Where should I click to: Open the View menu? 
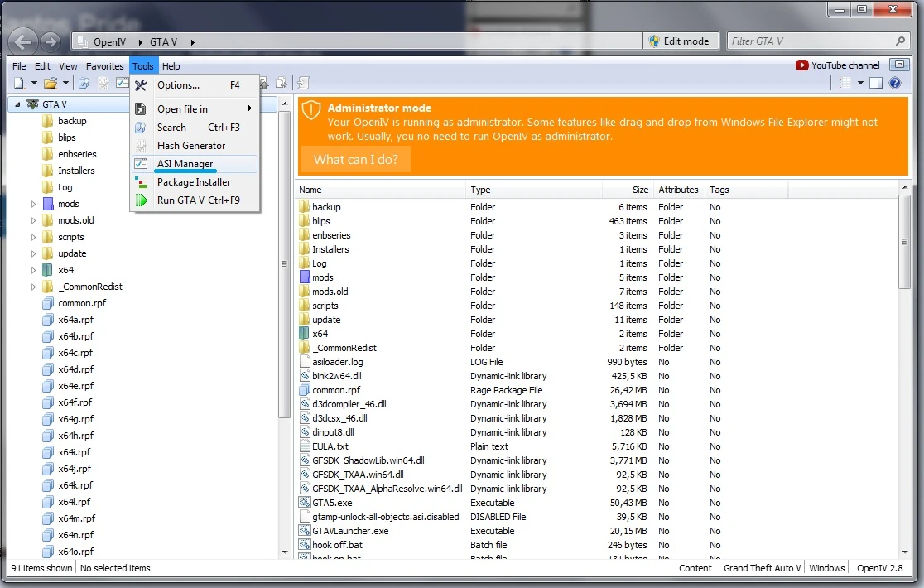point(67,65)
